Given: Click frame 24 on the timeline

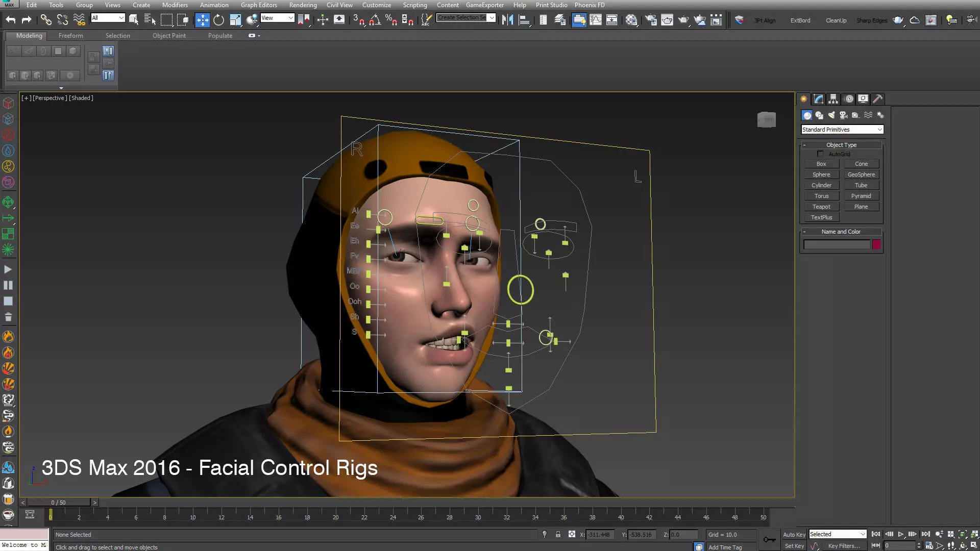Looking at the screenshot, I should (393, 517).
